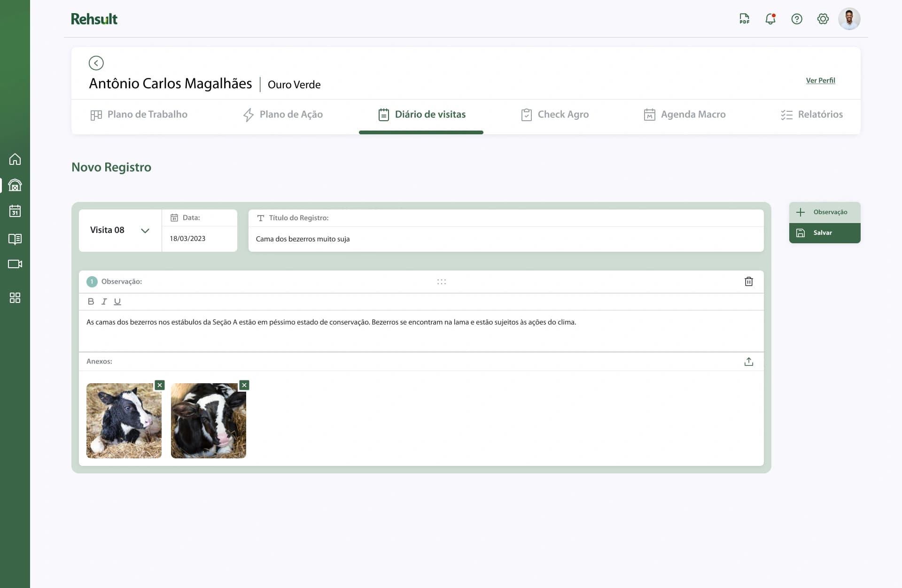Open the settings gear icon
The width and height of the screenshot is (902, 588).
click(x=823, y=19)
